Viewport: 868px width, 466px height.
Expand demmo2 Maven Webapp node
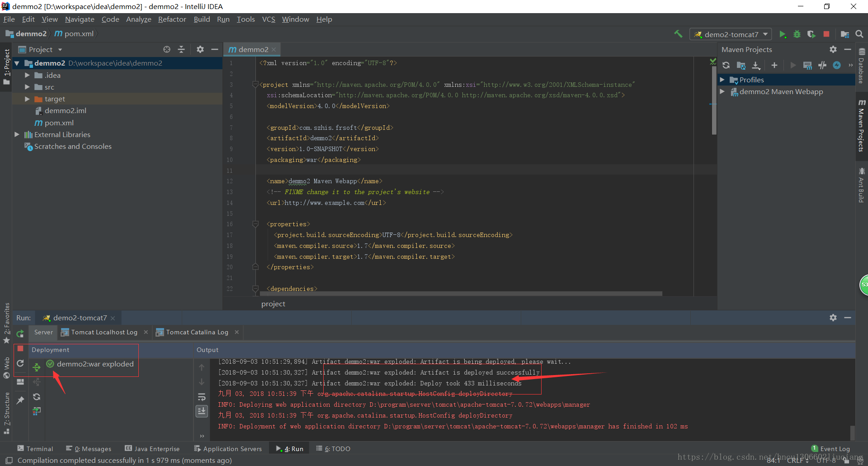point(722,91)
